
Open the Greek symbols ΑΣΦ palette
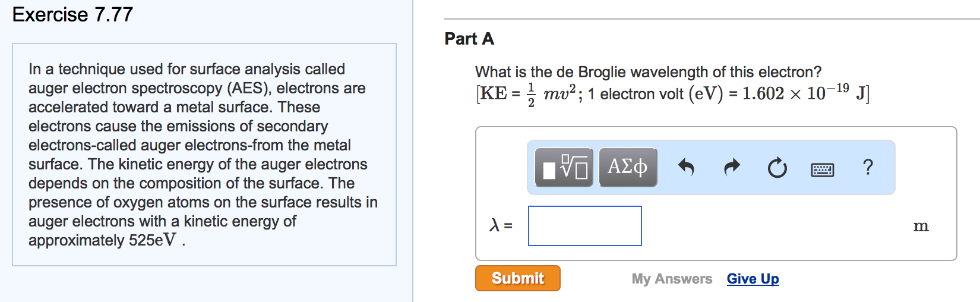[x=627, y=168]
